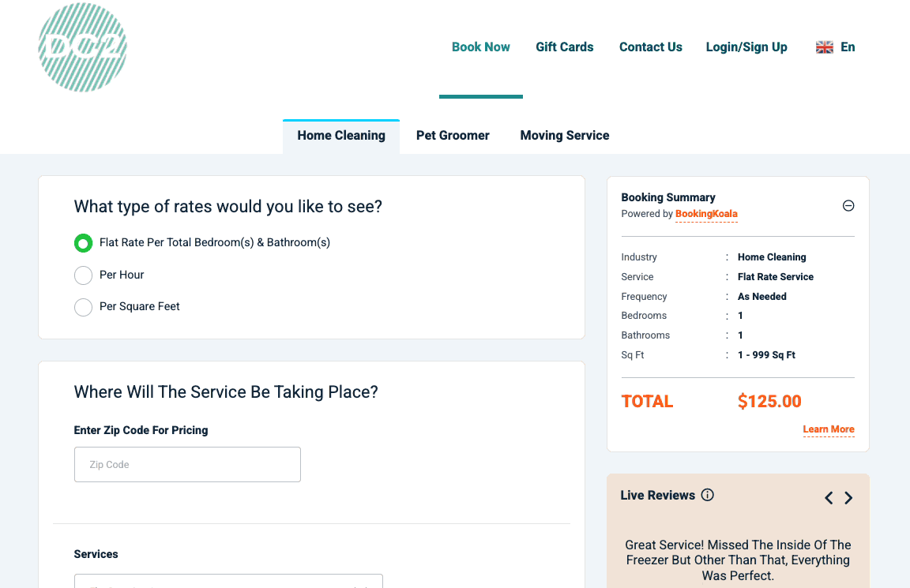Screen dimensions: 910x588
Task: Go to the Gift Cards page
Action: click(x=564, y=47)
